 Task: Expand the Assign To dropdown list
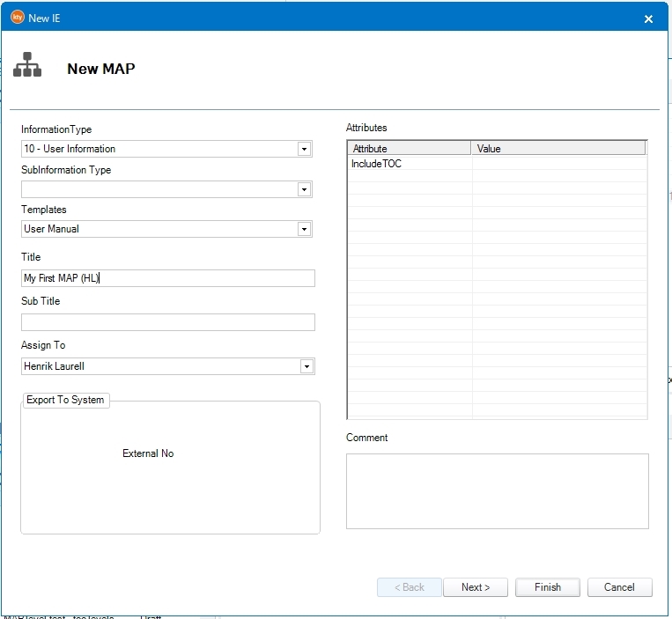pyautogui.click(x=306, y=366)
